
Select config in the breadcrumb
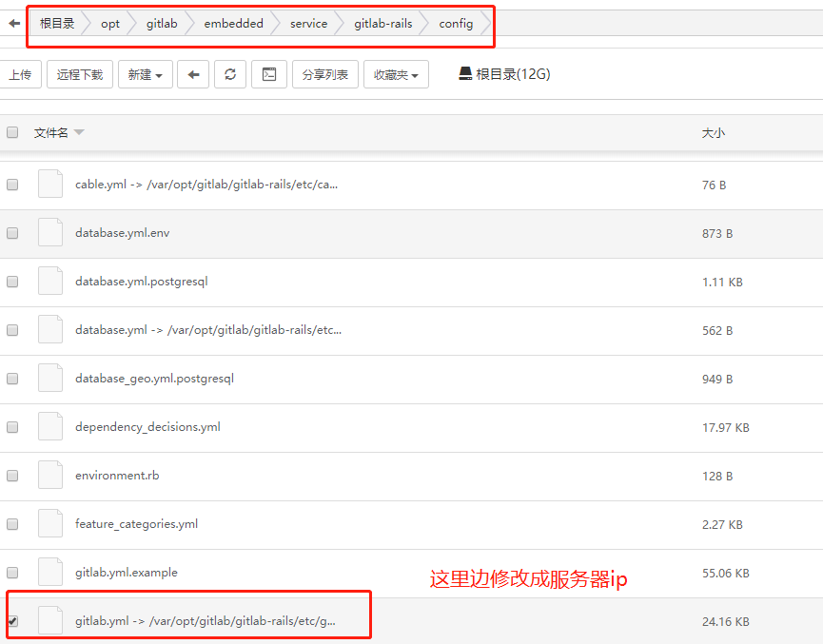tap(456, 24)
